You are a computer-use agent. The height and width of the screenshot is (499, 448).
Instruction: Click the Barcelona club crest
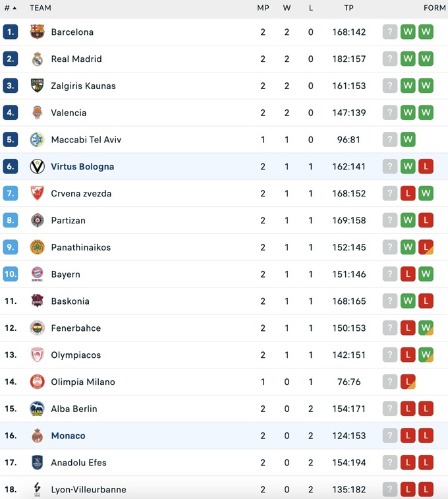click(38, 32)
